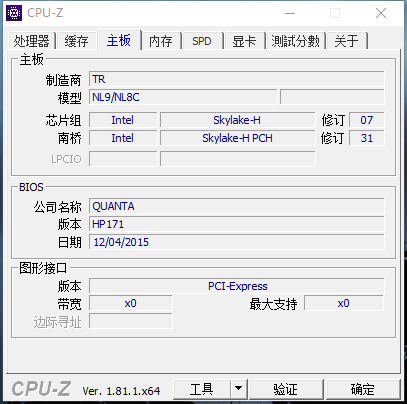This screenshot has height=404, width=407.
Task: Click the BIOS company field QUANTA
Action: coord(237,206)
